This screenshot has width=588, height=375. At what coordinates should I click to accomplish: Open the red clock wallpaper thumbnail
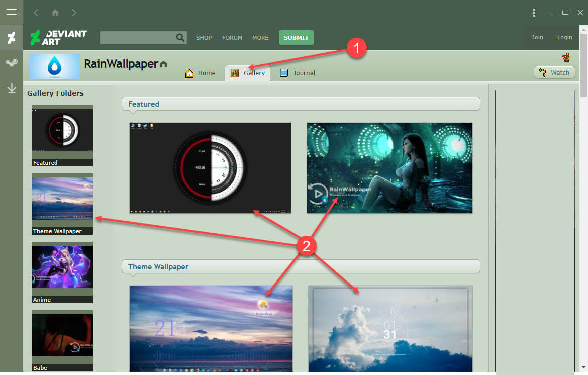[x=210, y=167]
